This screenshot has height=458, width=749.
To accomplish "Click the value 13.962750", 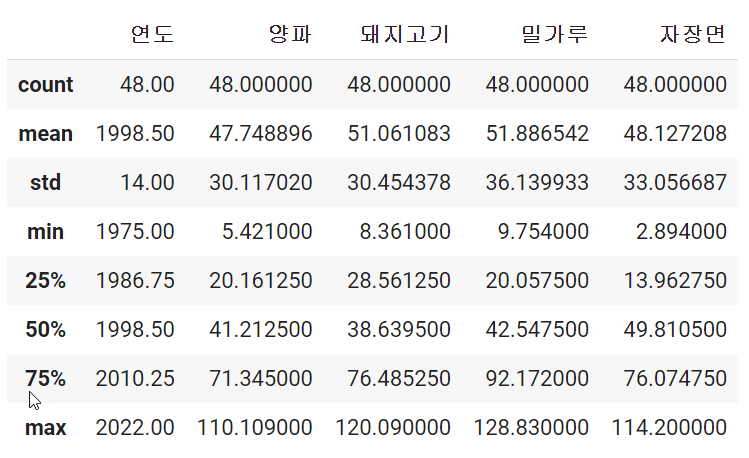I will tap(675, 281).
